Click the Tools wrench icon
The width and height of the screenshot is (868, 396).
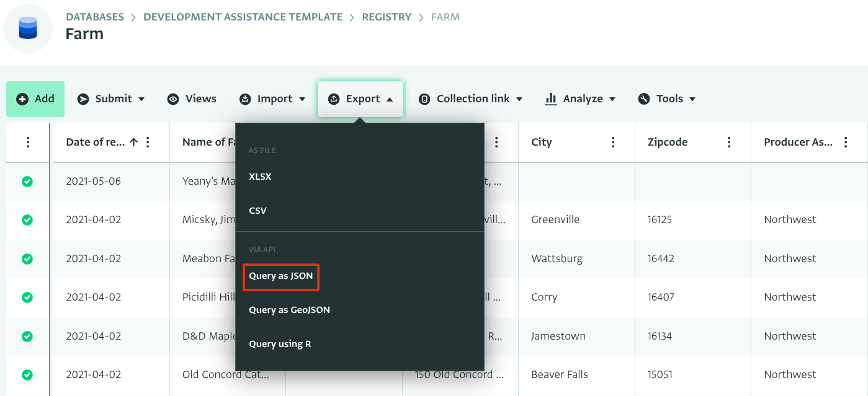(x=644, y=99)
